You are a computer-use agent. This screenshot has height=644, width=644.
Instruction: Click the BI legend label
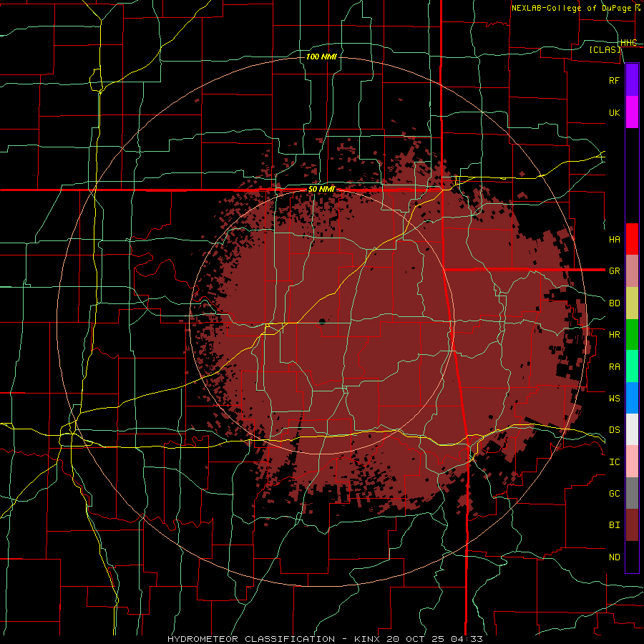[x=614, y=525]
